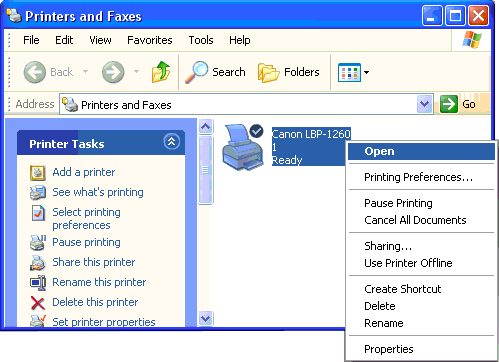
Task: Click the Back arrow toolbar icon
Action: point(35,72)
